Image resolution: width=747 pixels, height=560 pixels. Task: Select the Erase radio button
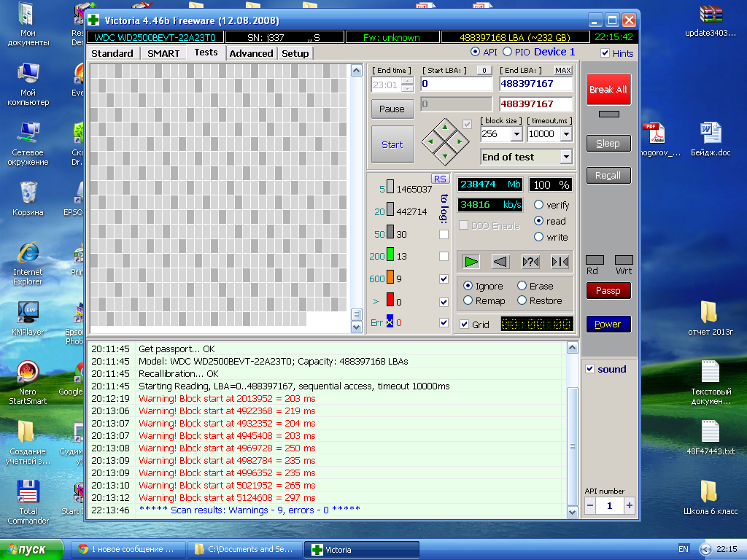point(522,286)
